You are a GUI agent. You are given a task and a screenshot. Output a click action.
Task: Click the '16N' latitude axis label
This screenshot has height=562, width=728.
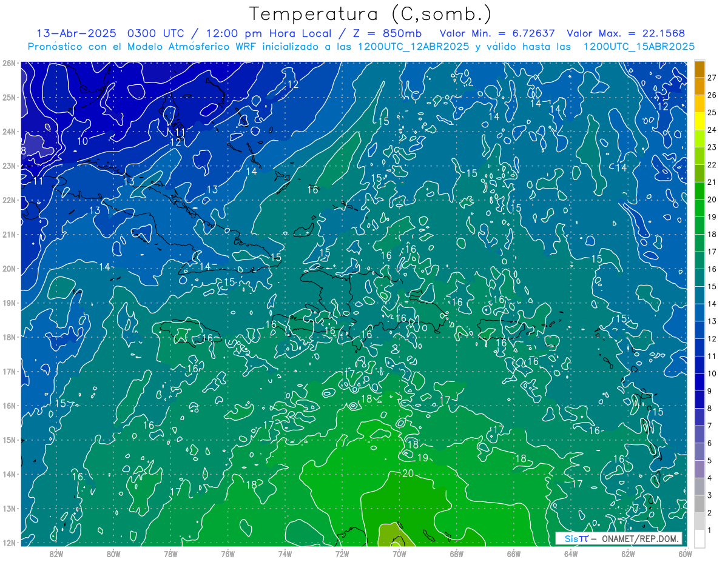pos(8,406)
